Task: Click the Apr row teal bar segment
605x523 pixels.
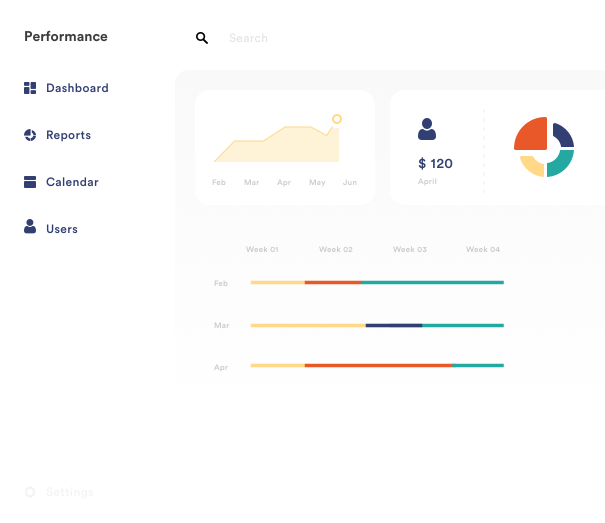Action: pos(478,366)
